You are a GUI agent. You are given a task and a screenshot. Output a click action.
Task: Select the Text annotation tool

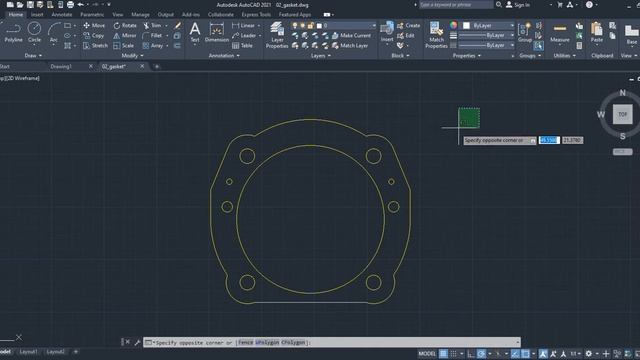point(195,32)
